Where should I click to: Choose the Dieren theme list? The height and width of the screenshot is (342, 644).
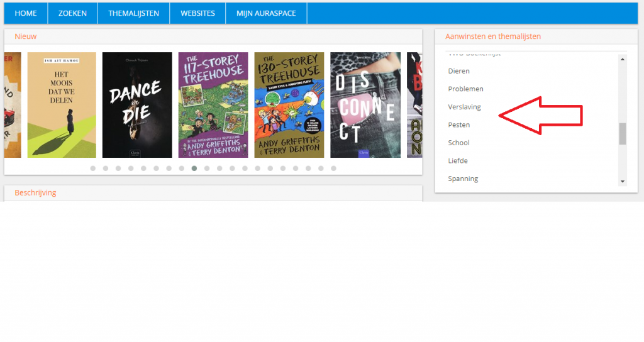coord(458,71)
